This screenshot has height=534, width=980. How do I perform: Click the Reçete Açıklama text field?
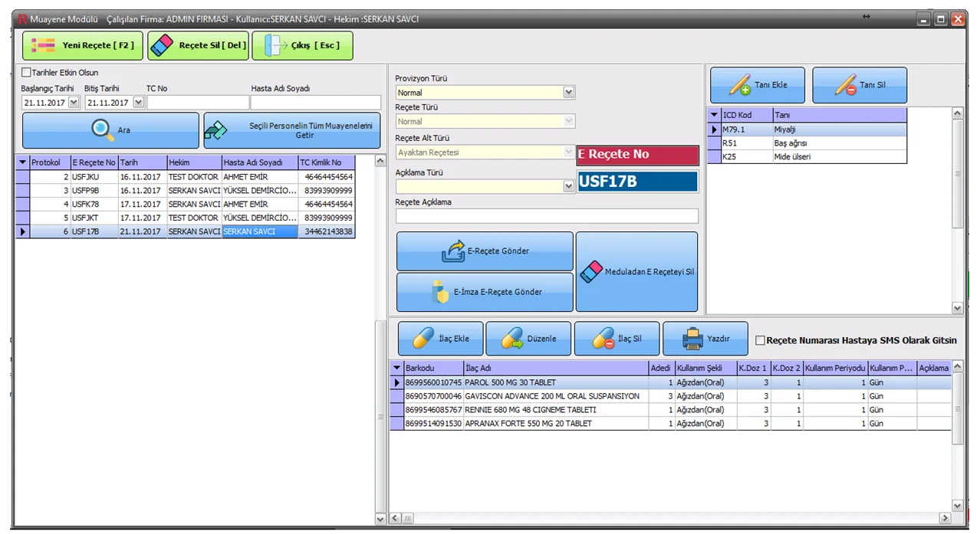click(x=547, y=216)
